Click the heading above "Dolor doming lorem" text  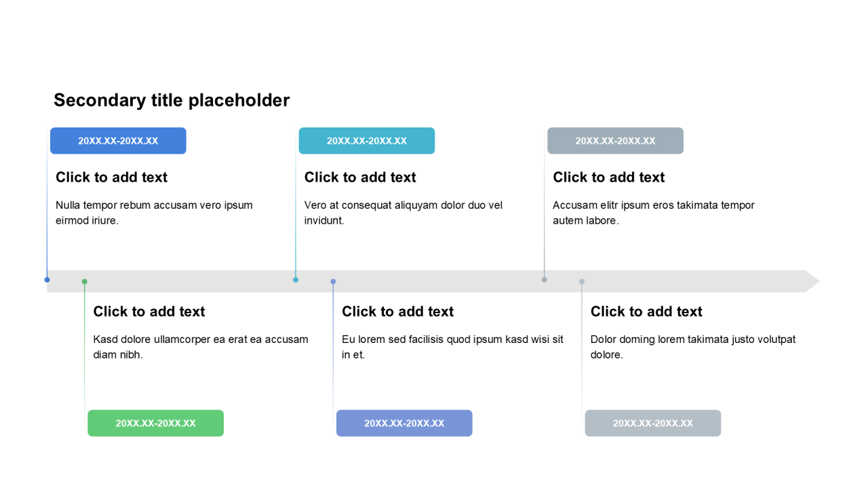coord(646,312)
